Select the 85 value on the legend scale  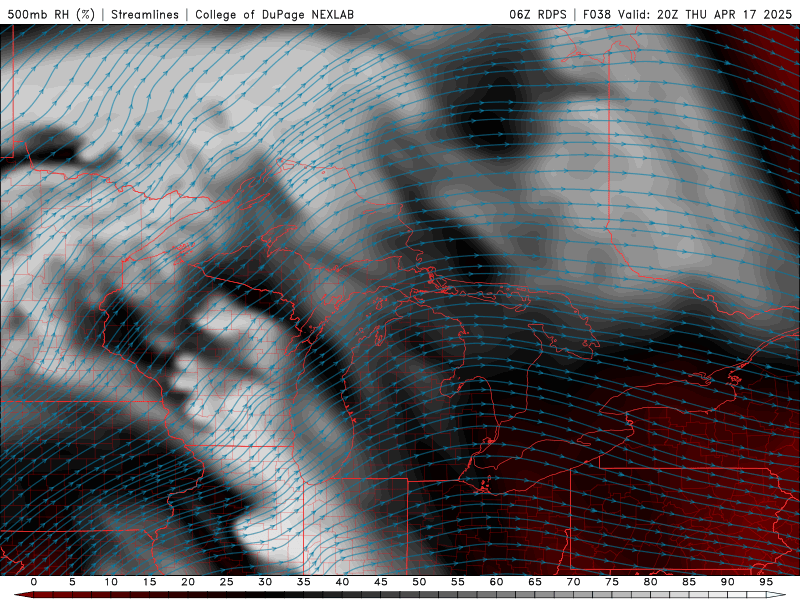click(x=689, y=582)
